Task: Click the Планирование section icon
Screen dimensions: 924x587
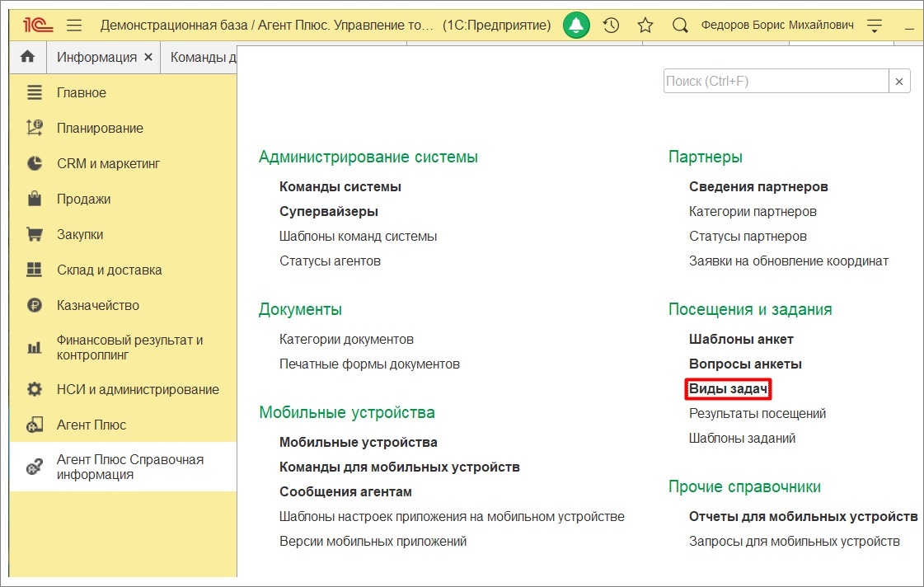Action: tap(35, 128)
